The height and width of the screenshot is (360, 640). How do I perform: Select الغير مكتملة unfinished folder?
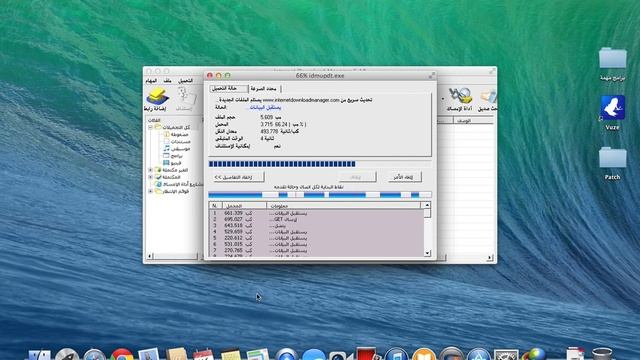(x=171, y=170)
